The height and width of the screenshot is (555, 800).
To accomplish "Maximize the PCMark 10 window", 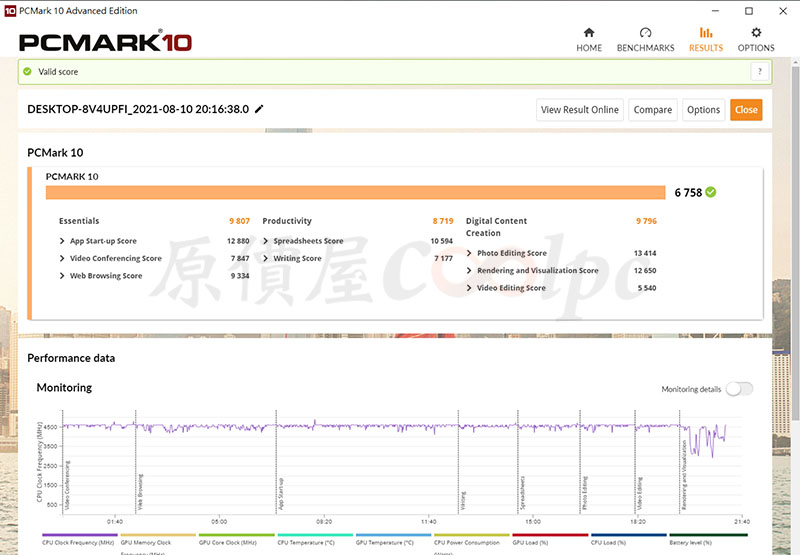I will [748, 11].
